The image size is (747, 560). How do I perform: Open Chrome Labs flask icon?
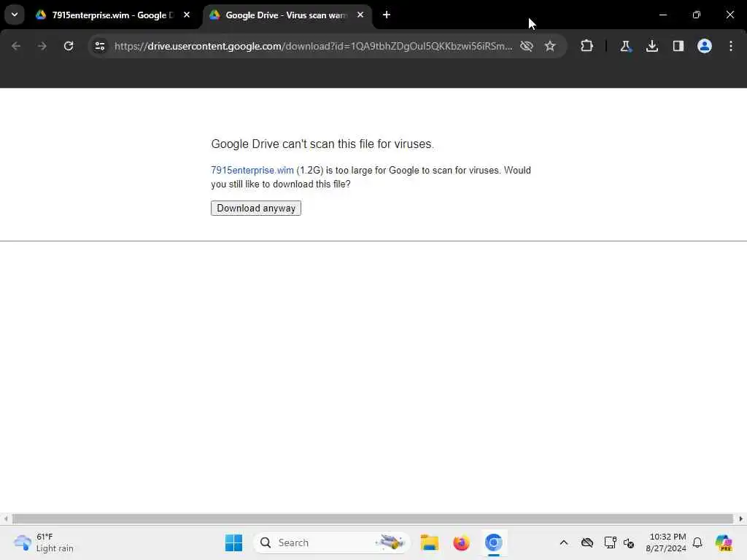coord(625,46)
